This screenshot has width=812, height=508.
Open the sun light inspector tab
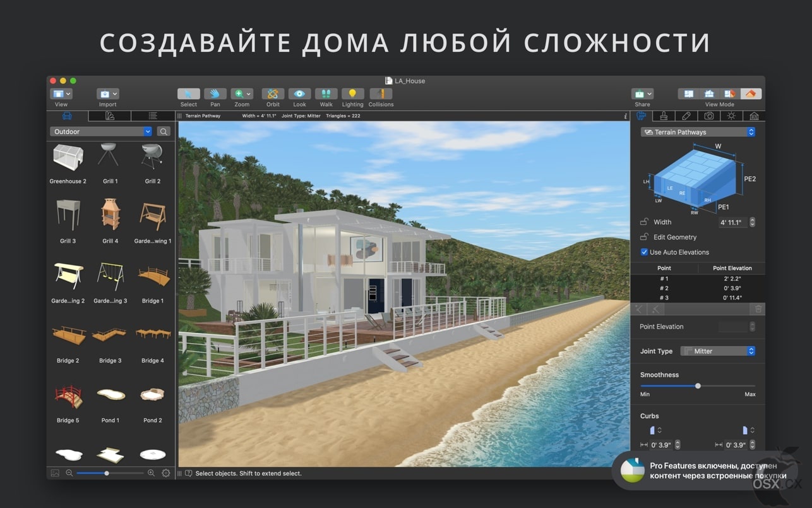(x=731, y=116)
